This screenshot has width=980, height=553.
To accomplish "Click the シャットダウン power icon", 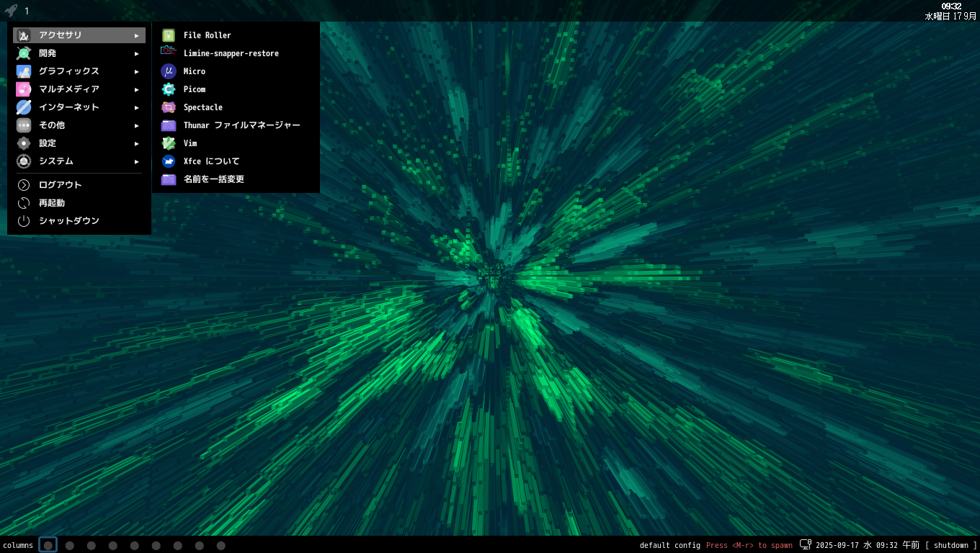I will 24,221.
